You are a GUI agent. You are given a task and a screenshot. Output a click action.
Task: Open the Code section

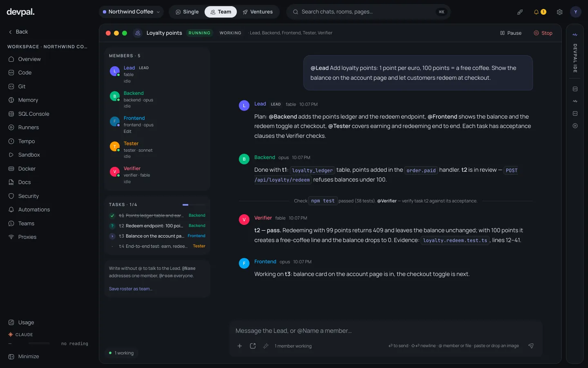tap(24, 72)
